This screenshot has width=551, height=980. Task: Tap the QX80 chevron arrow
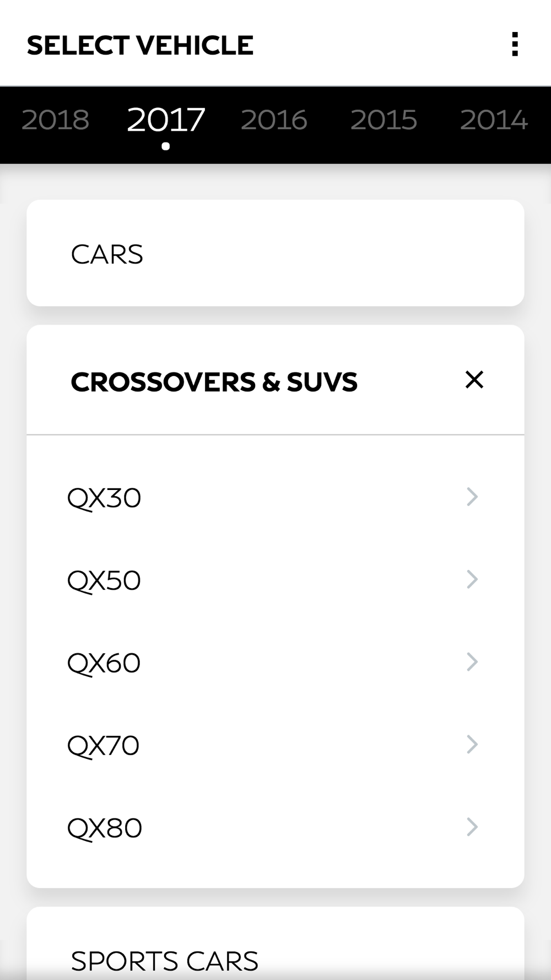pos(472,827)
